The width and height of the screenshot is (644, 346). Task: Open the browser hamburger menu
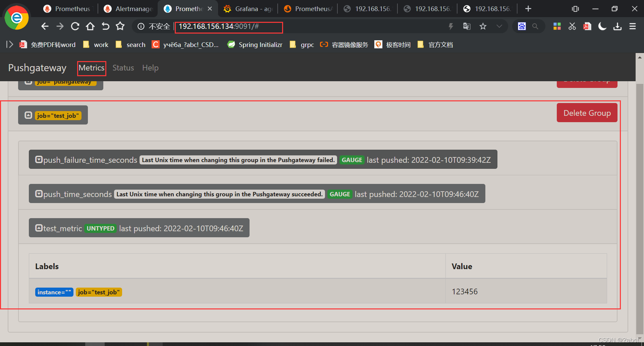tap(633, 26)
